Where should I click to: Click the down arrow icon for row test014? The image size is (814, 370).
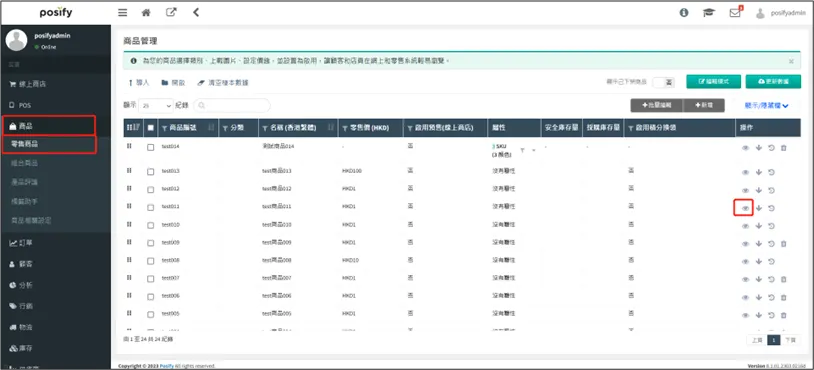coord(758,148)
